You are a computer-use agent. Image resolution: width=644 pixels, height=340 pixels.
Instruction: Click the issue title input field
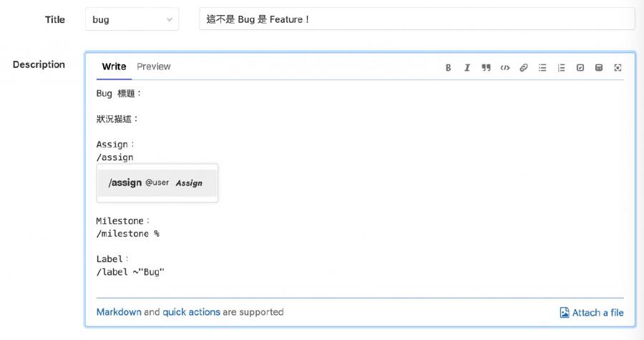tap(417, 19)
